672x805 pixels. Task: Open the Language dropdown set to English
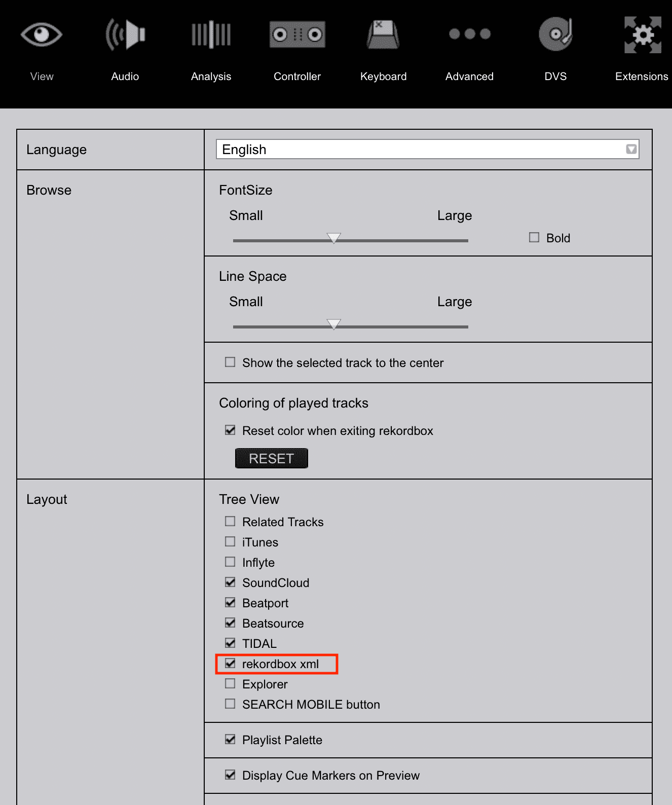(x=428, y=149)
